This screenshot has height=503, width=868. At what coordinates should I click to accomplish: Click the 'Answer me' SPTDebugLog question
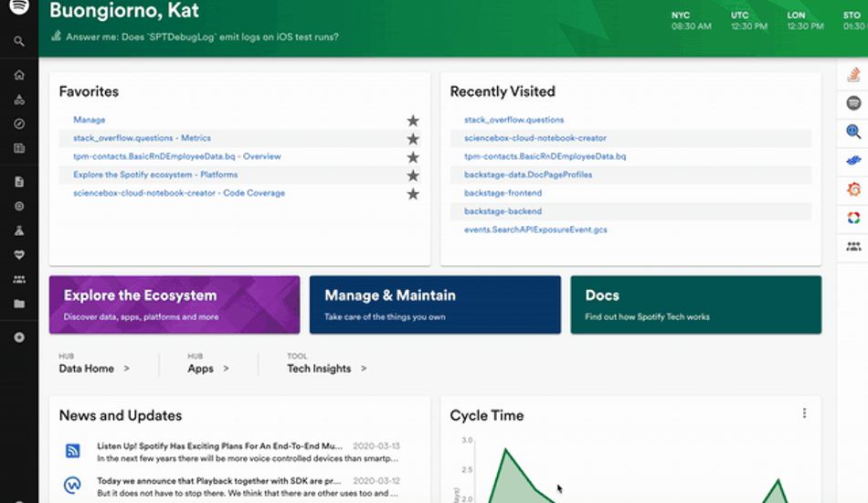(202, 37)
